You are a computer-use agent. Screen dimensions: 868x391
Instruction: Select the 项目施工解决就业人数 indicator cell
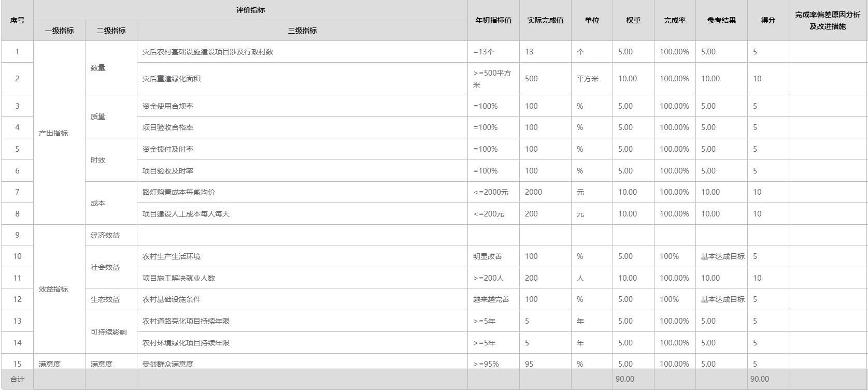coord(179,278)
